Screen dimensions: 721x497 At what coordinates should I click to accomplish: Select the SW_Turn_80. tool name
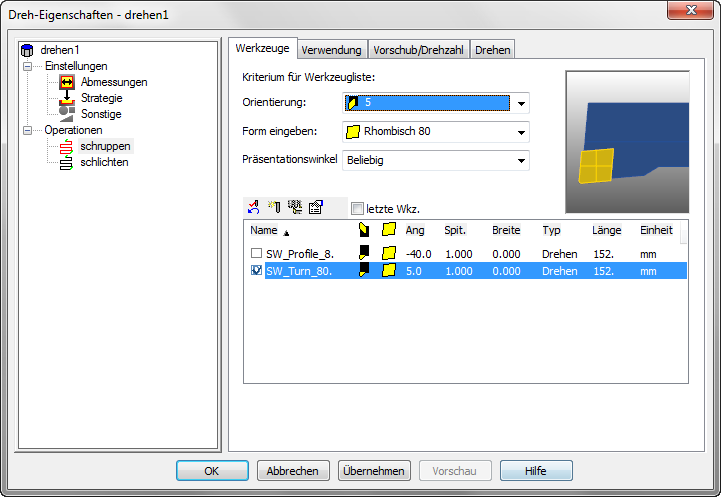pyautogui.click(x=299, y=271)
